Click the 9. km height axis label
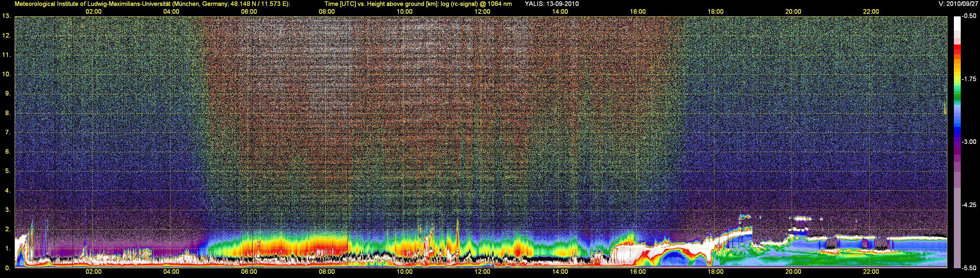This screenshot has height=278, width=980. tap(8, 94)
